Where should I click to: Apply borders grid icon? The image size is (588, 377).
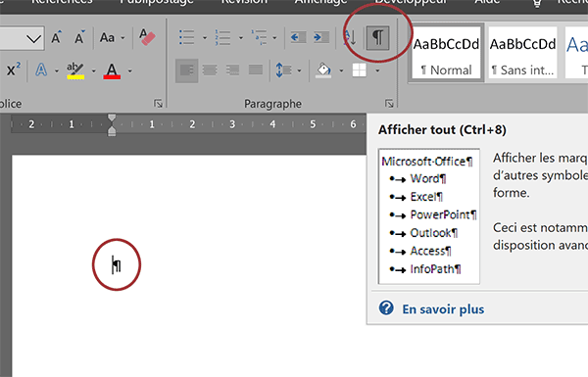(x=360, y=71)
